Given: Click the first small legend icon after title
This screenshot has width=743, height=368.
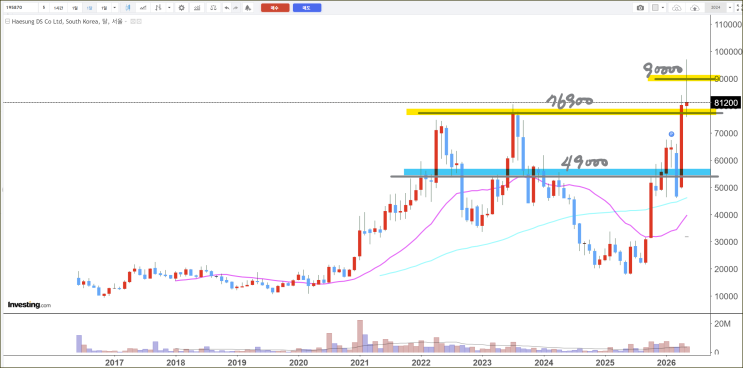Looking at the screenshot, I should 133,21.
